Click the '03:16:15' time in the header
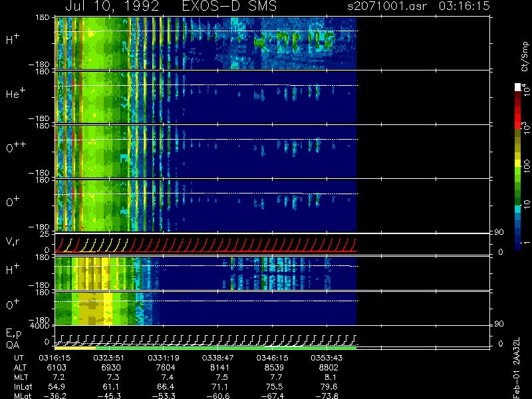Screen dimensions: 532x399 click(x=464, y=6)
